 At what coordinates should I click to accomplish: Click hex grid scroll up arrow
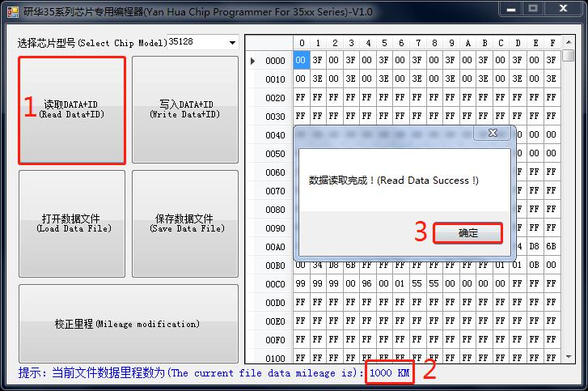(x=569, y=42)
